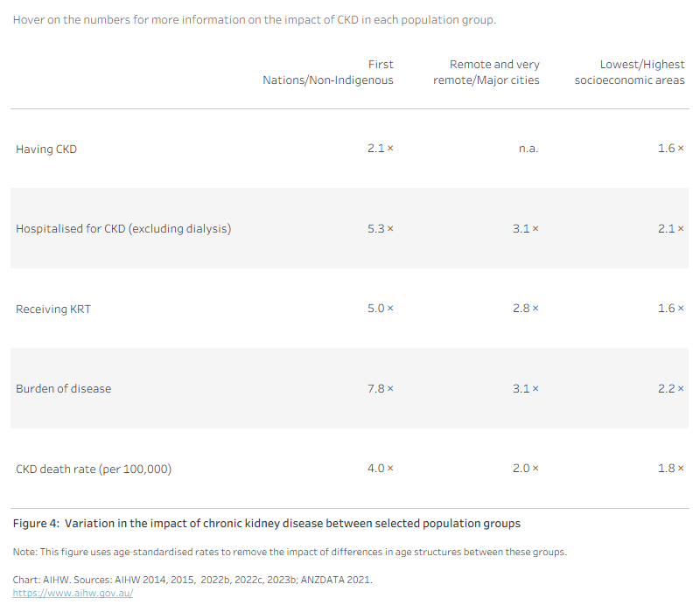Screen dimensions: 700x612
Task: Select the 2.8× Receiving KRT remote value
Action: coord(526,309)
